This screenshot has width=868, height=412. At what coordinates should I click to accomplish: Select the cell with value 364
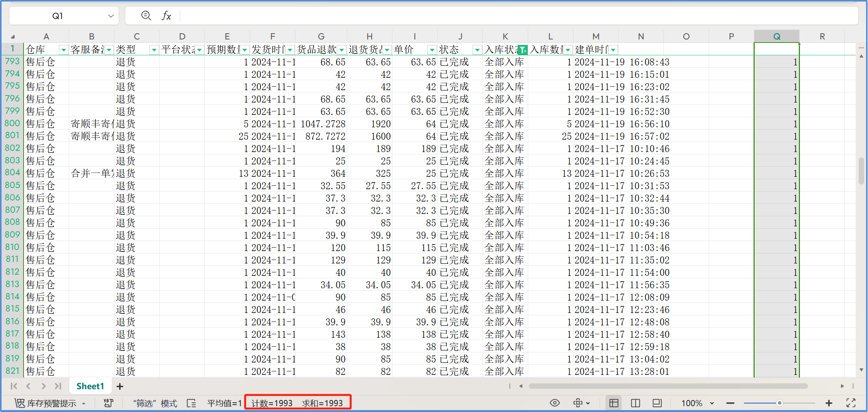coord(321,173)
